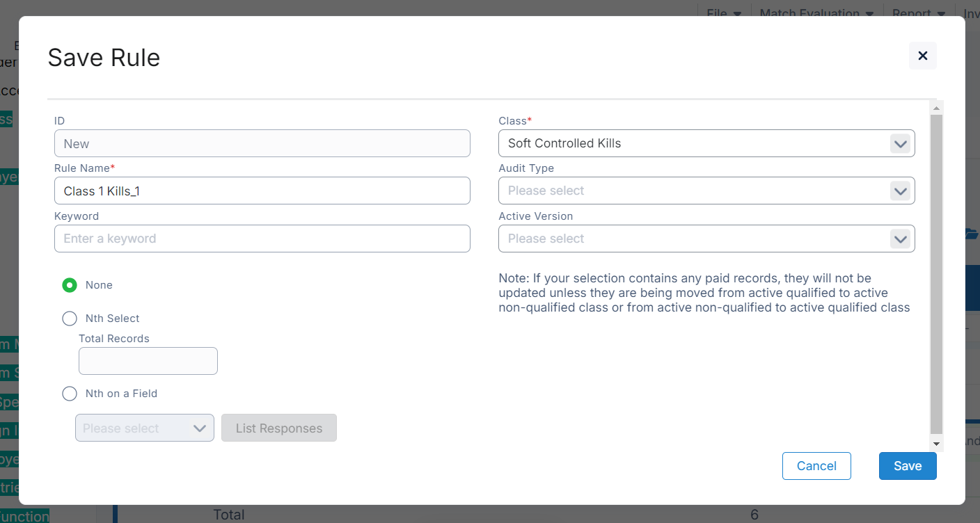
Task: Click the Cancel button
Action: coord(816,466)
